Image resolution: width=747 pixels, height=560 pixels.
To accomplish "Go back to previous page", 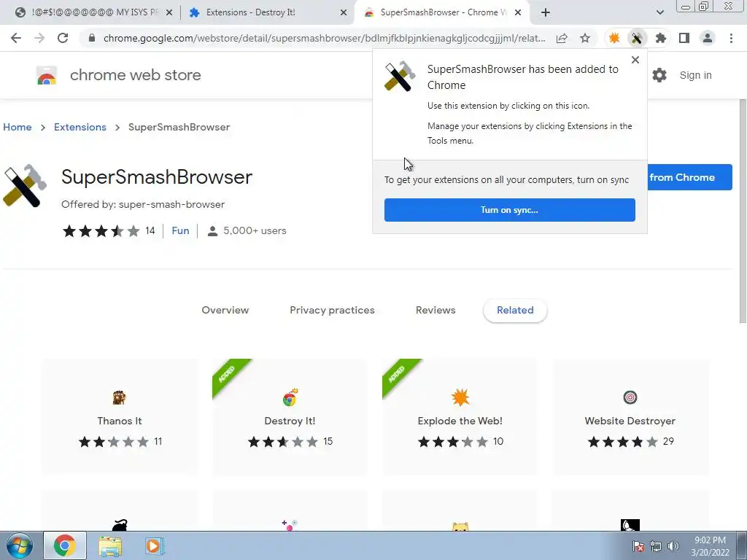I will 16,38.
